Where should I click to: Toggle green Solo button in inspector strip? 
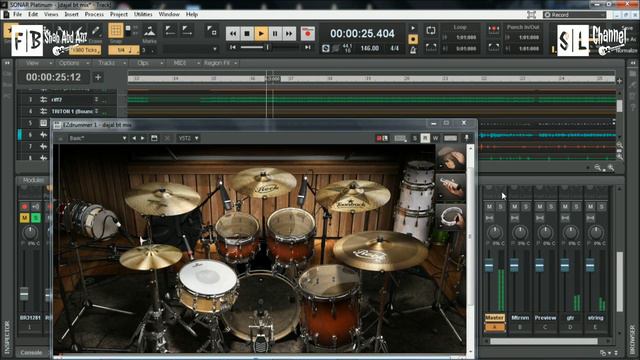tap(36, 218)
